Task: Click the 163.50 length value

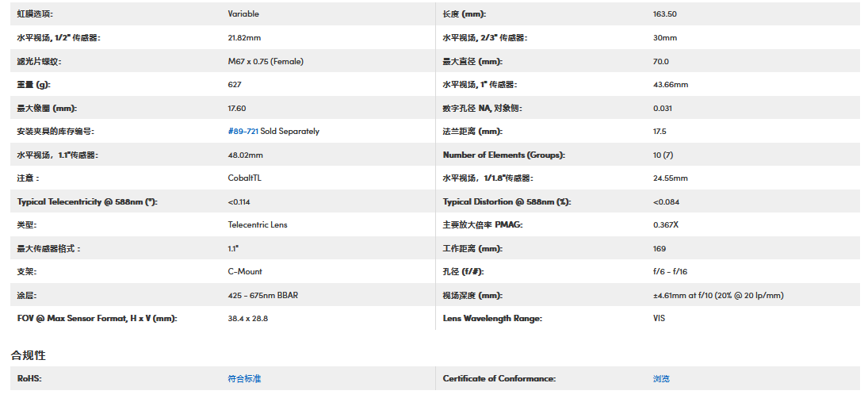Action: point(665,14)
